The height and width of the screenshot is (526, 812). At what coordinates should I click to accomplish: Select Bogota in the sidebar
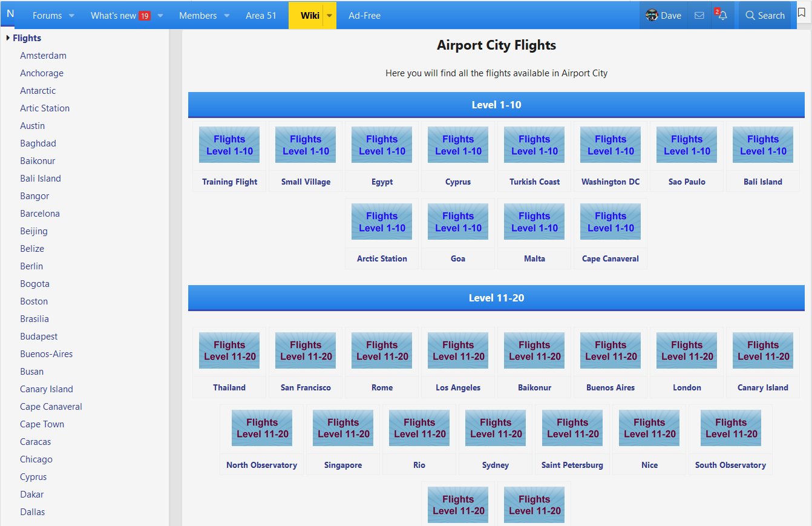[x=34, y=284]
